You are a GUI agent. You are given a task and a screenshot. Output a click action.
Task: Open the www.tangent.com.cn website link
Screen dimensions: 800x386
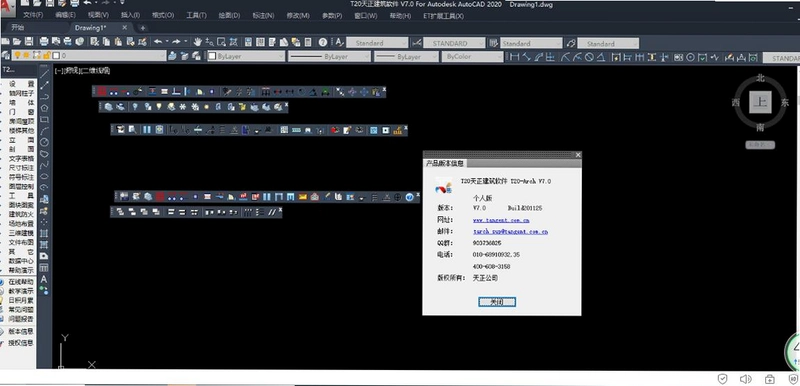(x=501, y=220)
